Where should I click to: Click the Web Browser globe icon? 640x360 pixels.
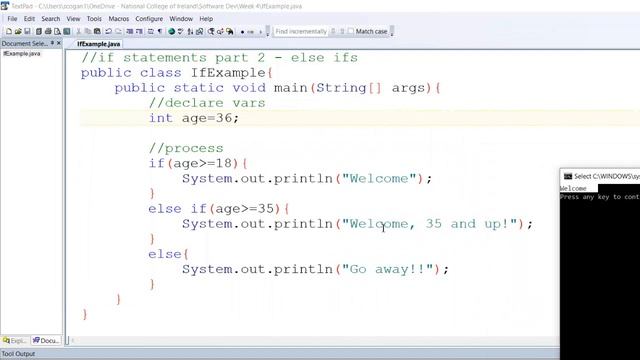(171, 31)
